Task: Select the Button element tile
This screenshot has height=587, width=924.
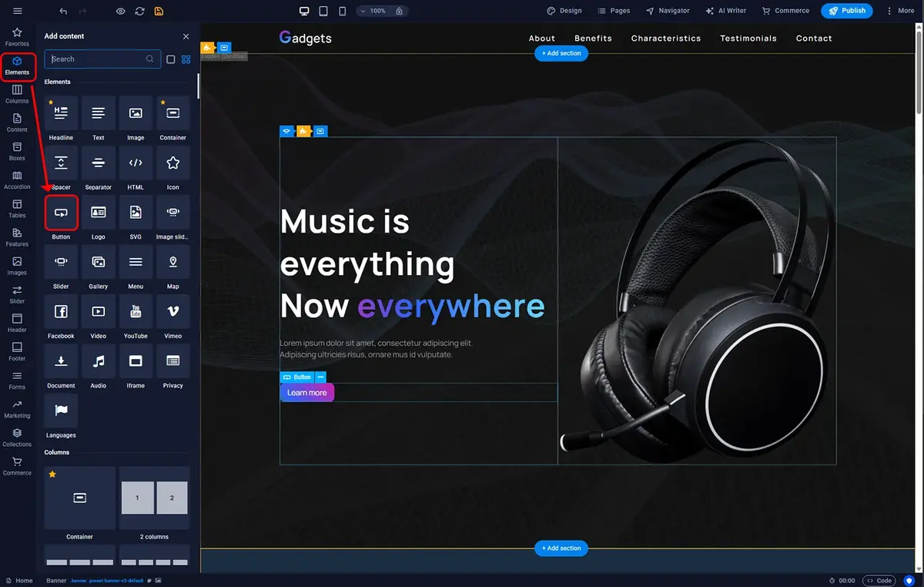Action: 61,213
